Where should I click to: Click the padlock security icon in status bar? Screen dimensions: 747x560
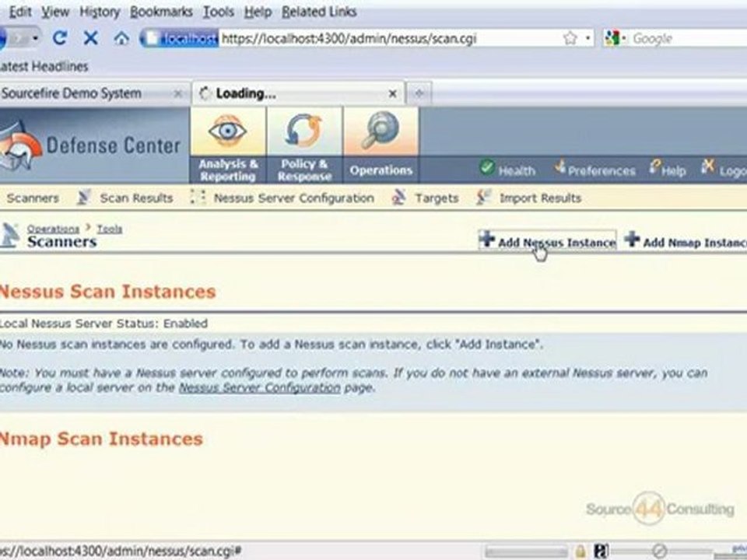(580, 551)
